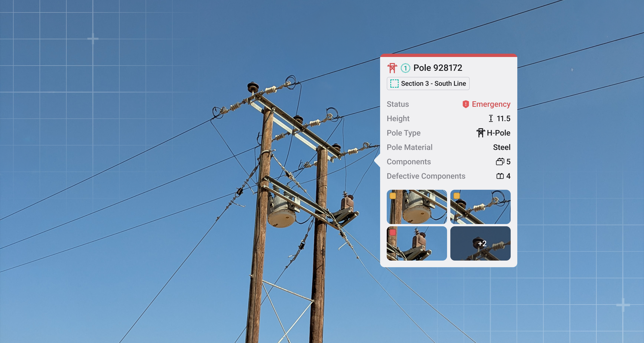The width and height of the screenshot is (644, 343).
Task: Click the H-Pole tower icon
Action: (x=481, y=133)
